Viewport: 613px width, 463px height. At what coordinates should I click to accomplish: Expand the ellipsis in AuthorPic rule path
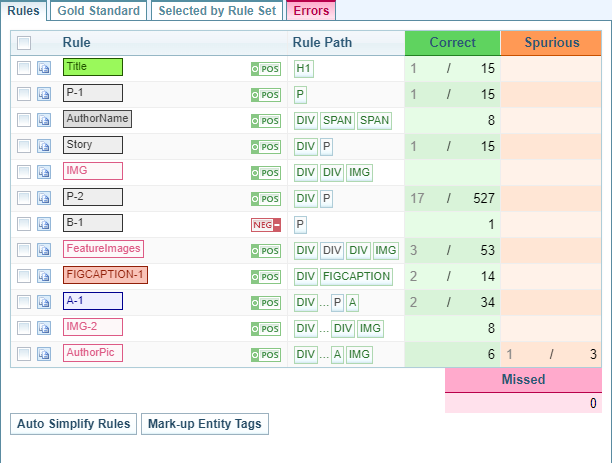(x=324, y=354)
